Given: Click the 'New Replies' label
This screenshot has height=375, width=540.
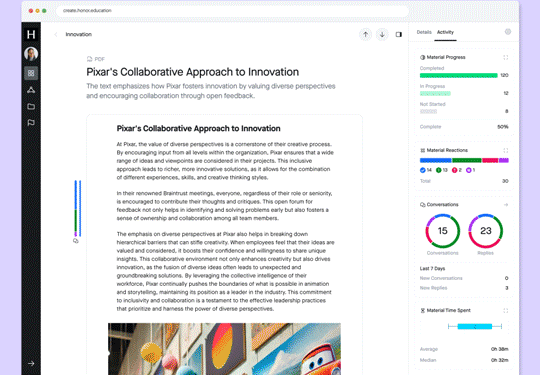Looking at the screenshot, I should point(433,288).
